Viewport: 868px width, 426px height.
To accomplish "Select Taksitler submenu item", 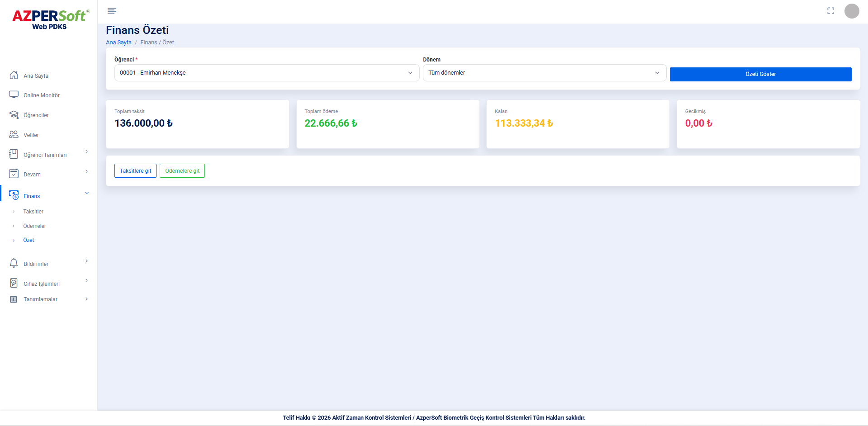I will pos(33,212).
